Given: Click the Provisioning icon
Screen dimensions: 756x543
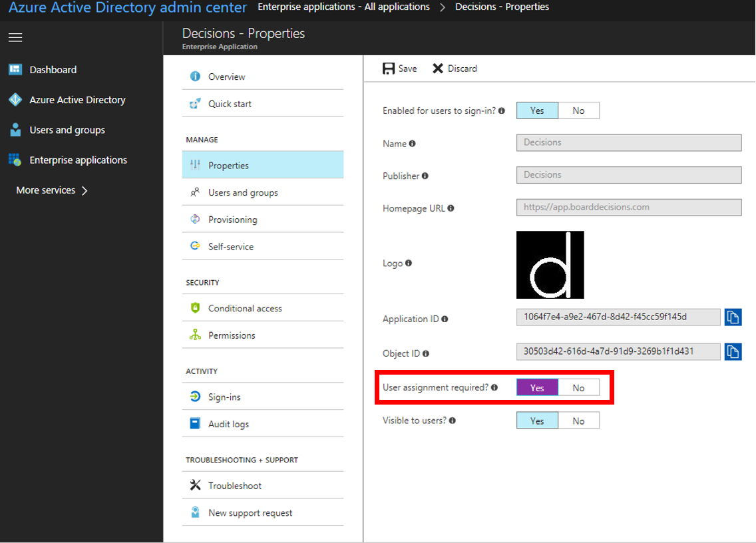Looking at the screenshot, I should click(x=195, y=220).
